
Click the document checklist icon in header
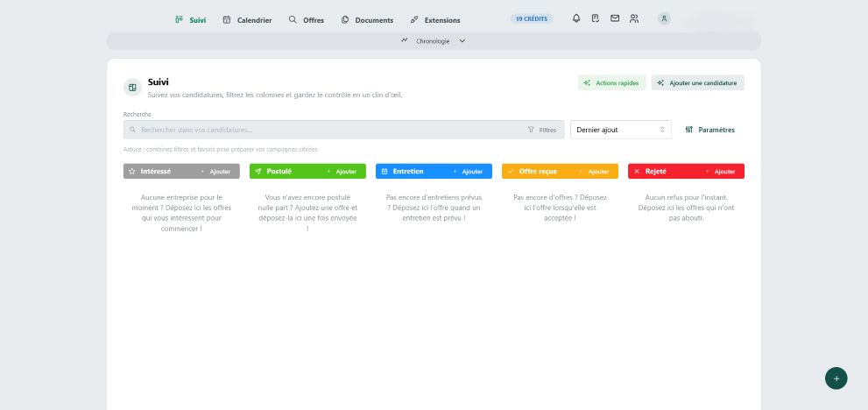pyautogui.click(x=596, y=18)
